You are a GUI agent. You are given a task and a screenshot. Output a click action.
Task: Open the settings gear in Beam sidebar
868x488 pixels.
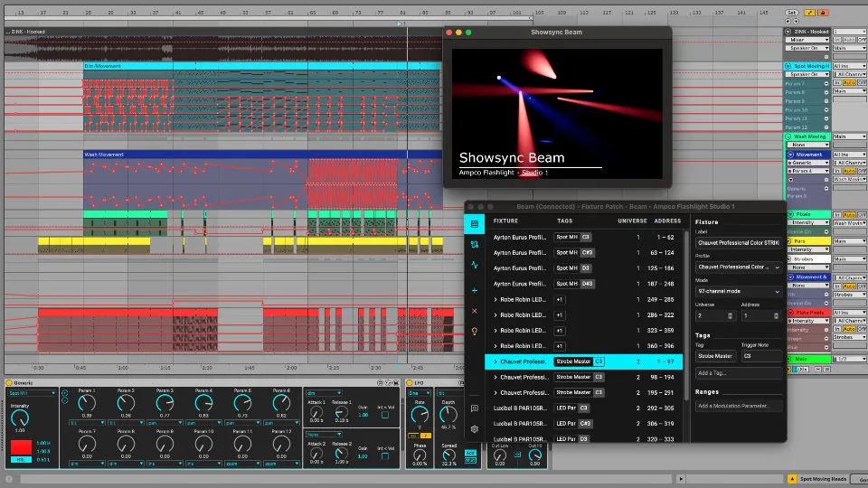(474, 428)
